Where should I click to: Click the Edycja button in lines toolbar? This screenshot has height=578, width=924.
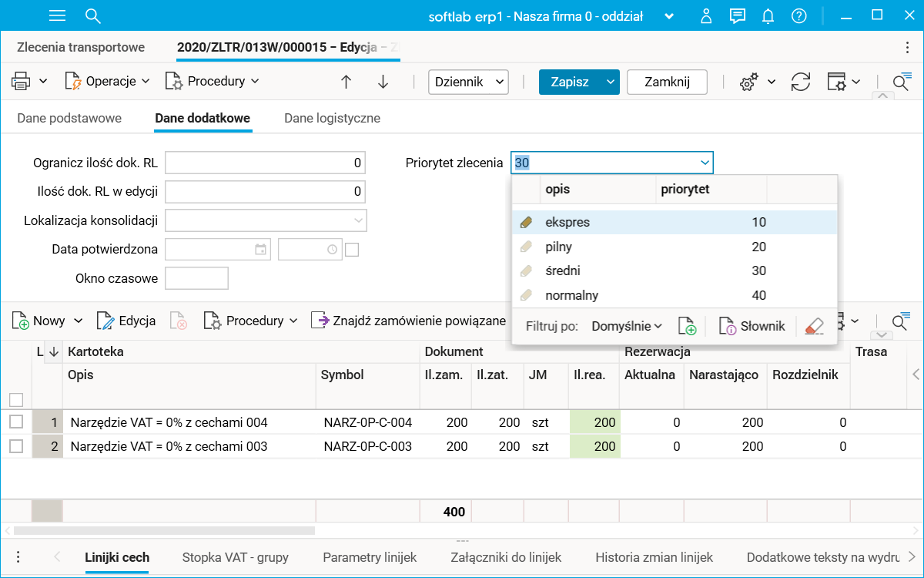[x=126, y=321]
